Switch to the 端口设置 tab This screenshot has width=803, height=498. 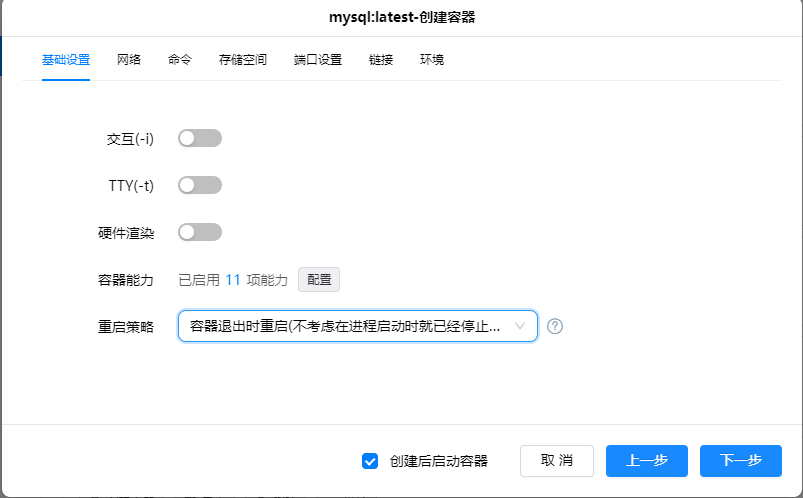click(x=318, y=60)
